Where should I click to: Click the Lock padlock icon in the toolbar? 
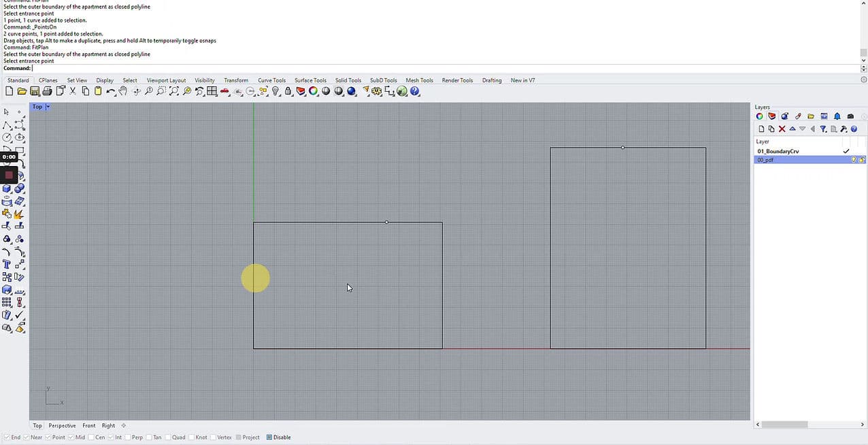click(288, 91)
